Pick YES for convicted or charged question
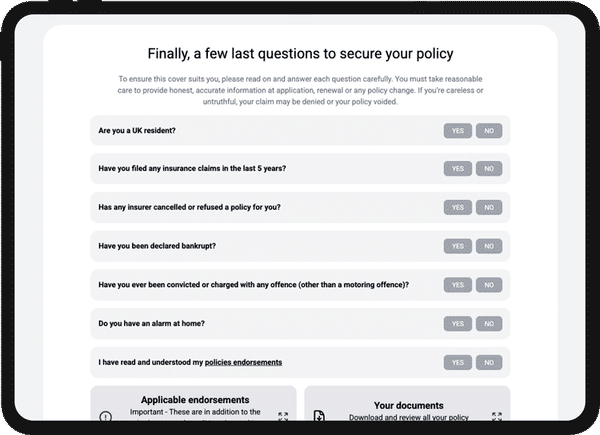Viewport: 600px width, 435px height. [x=458, y=285]
